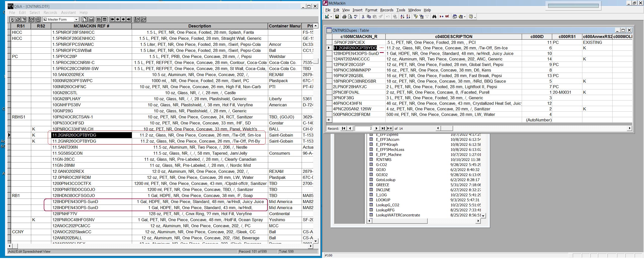The width and height of the screenshot is (644, 261).
Task: Click first record navigation button in CNTNRSDupes
Action: [343, 128]
